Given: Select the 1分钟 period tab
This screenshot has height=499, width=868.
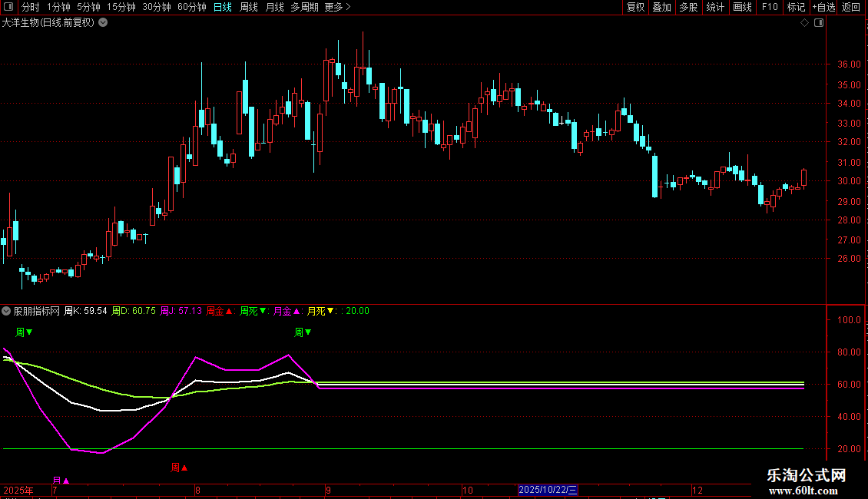Looking at the screenshot, I should pos(58,7).
